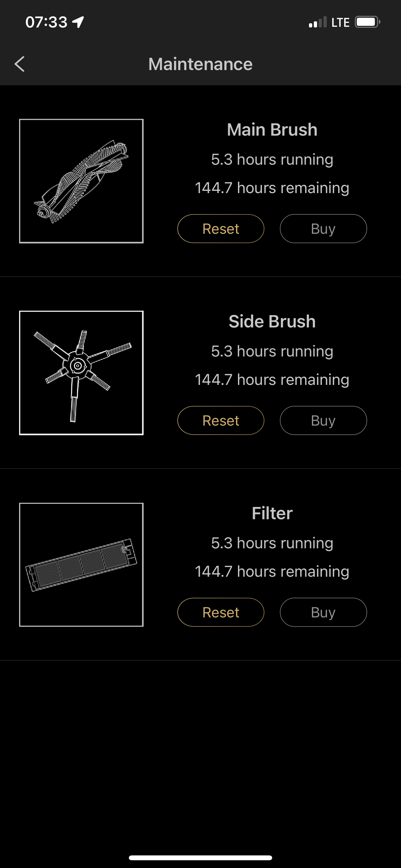
Task: Tap the Side Brush illustration
Action: pos(81,373)
